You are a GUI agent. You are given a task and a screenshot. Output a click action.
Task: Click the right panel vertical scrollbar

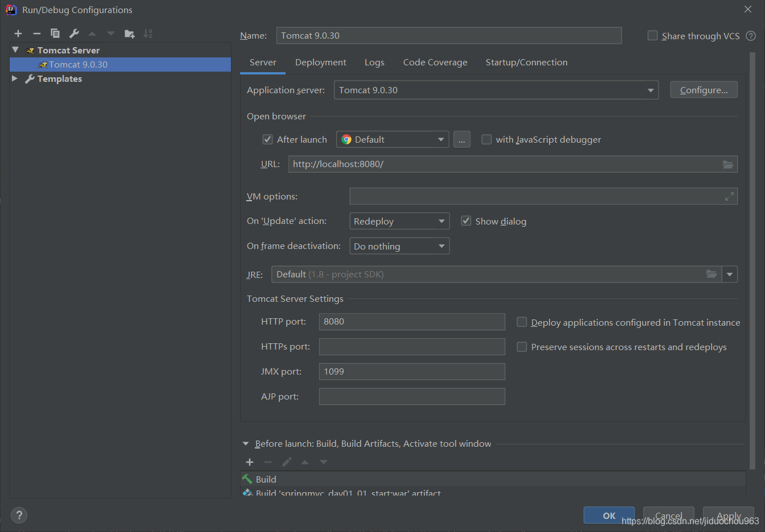pos(752,260)
